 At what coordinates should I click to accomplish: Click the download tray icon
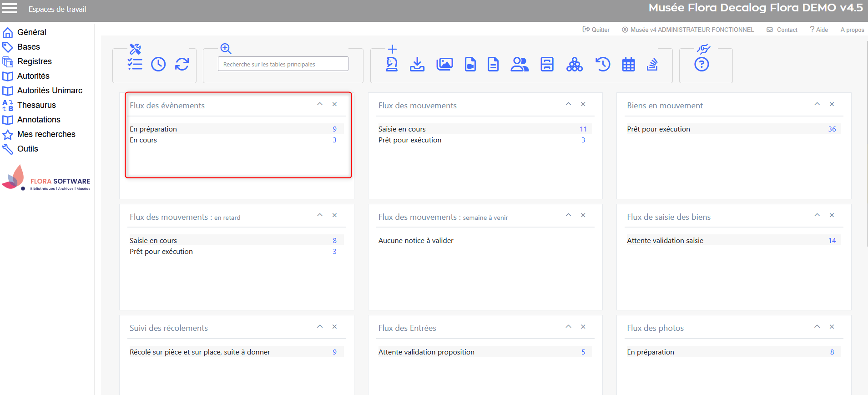coord(417,64)
